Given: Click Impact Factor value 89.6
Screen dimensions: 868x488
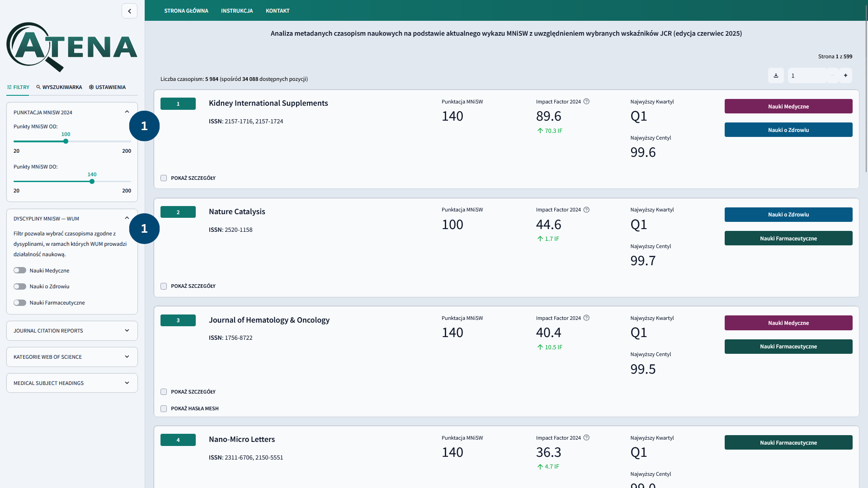Looking at the screenshot, I should tap(548, 116).
